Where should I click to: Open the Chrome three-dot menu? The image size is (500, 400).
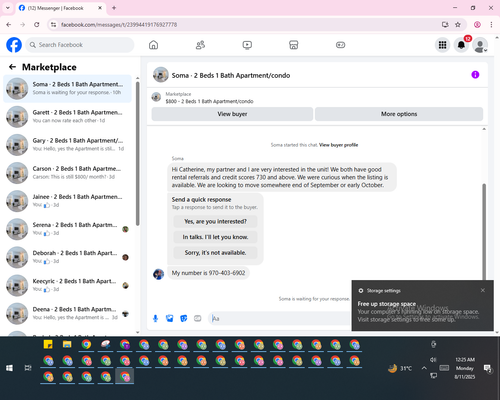(x=491, y=25)
